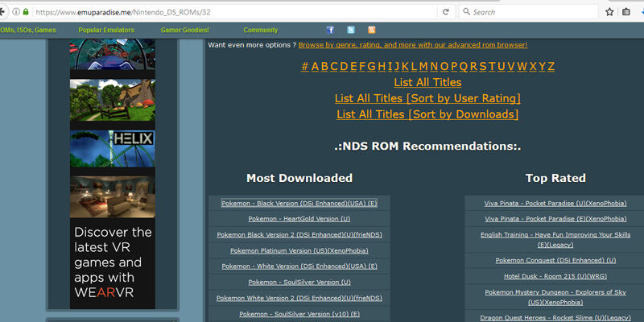The image size is (644, 322).
Task: Open Pokemon Mystery Dungeon - Explorers of Sky
Action: 555,297
